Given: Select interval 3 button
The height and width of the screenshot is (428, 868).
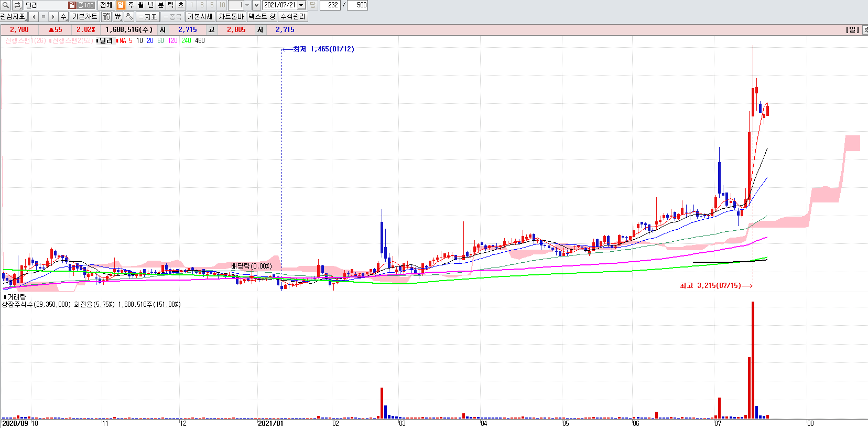Looking at the screenshot, I should click(x=202, y=5).
